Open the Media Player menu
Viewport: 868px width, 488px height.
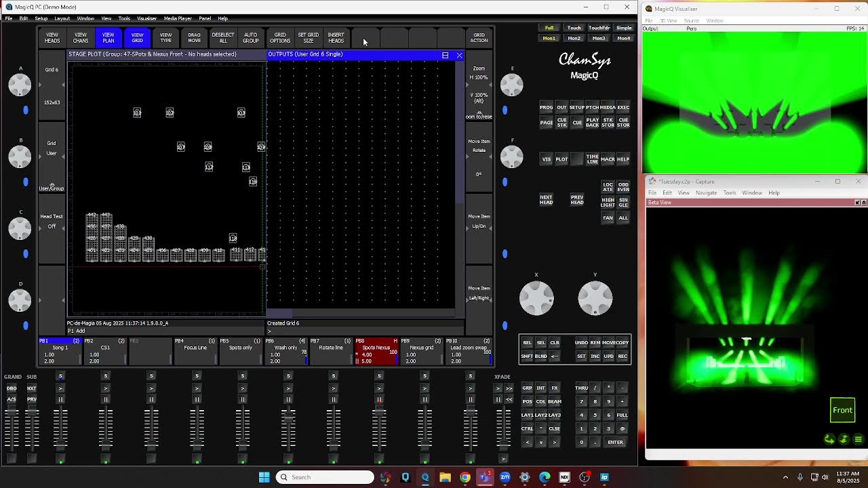point(178,18)
